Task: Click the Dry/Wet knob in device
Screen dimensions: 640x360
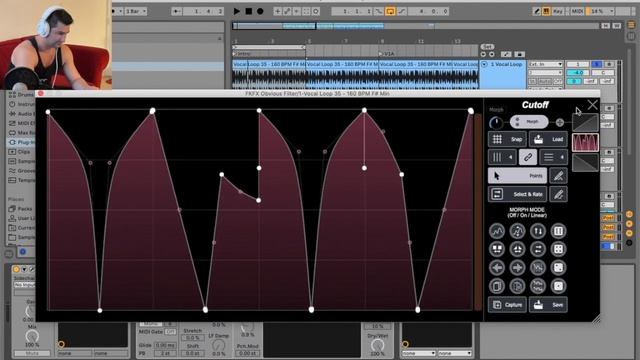Action: coord(377,345)
